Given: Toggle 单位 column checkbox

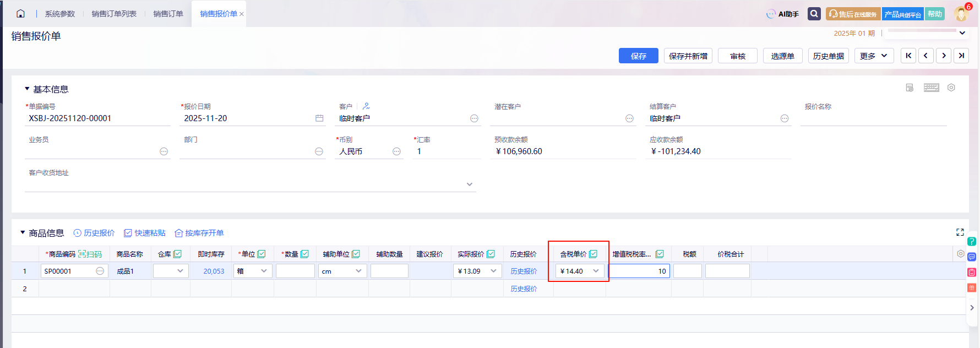Looking at the screenshot, I should tap(262, 254).
